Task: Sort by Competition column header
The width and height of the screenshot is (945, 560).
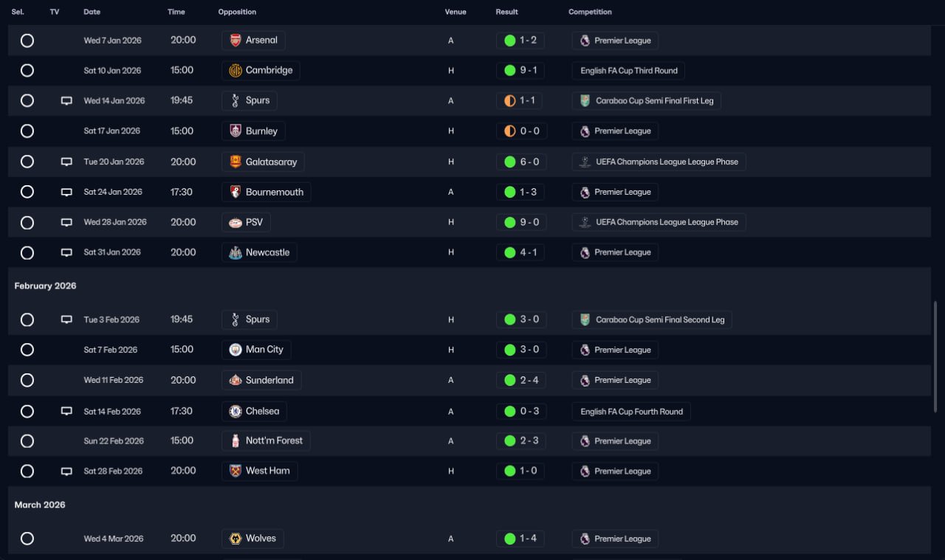Action: tap(590, 12)
